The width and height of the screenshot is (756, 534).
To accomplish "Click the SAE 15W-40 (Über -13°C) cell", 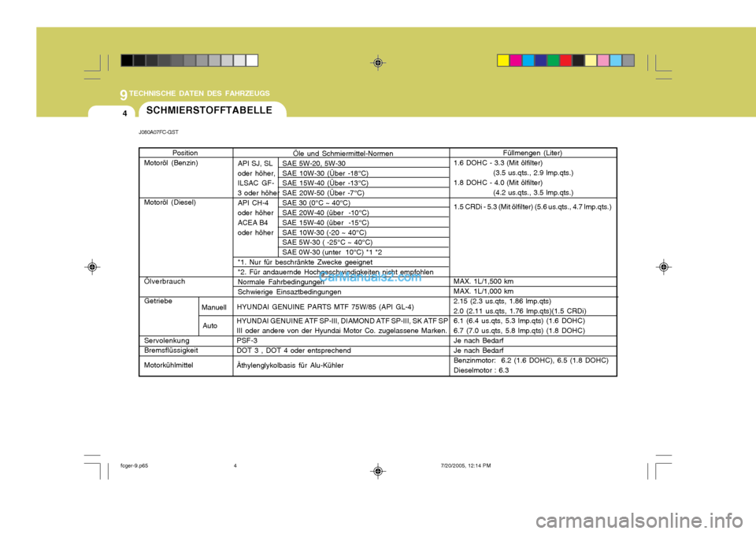I will [325, 184].
